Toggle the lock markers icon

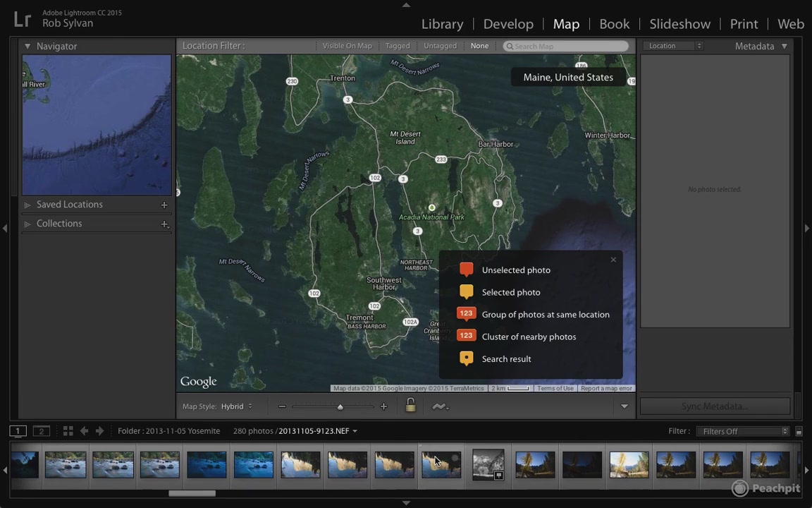tap(410, 405)
